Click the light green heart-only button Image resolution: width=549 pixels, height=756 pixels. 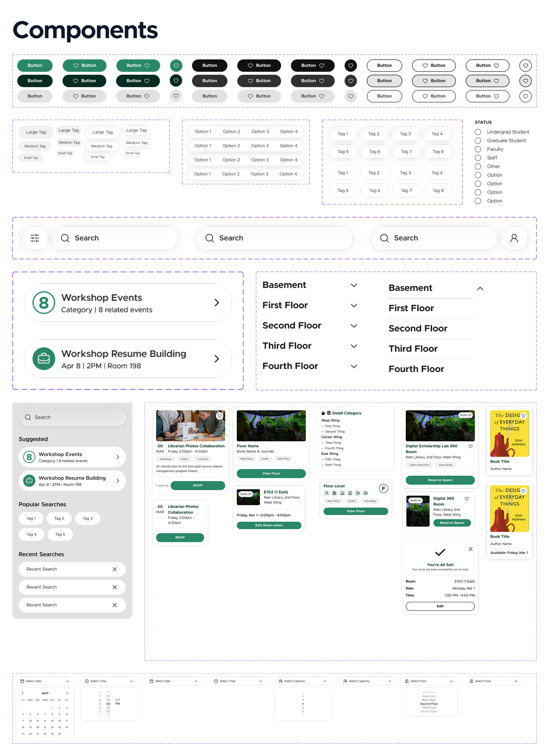(176, 66)
